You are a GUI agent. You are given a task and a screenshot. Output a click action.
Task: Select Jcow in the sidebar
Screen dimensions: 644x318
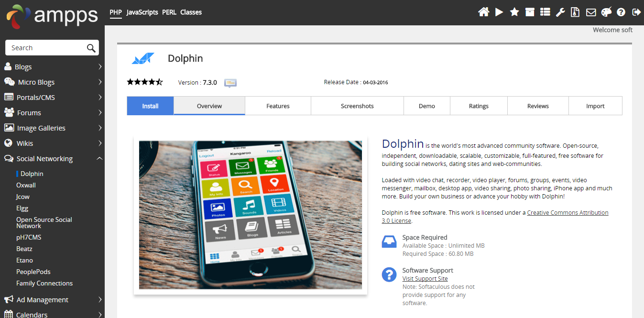[23, 197]
